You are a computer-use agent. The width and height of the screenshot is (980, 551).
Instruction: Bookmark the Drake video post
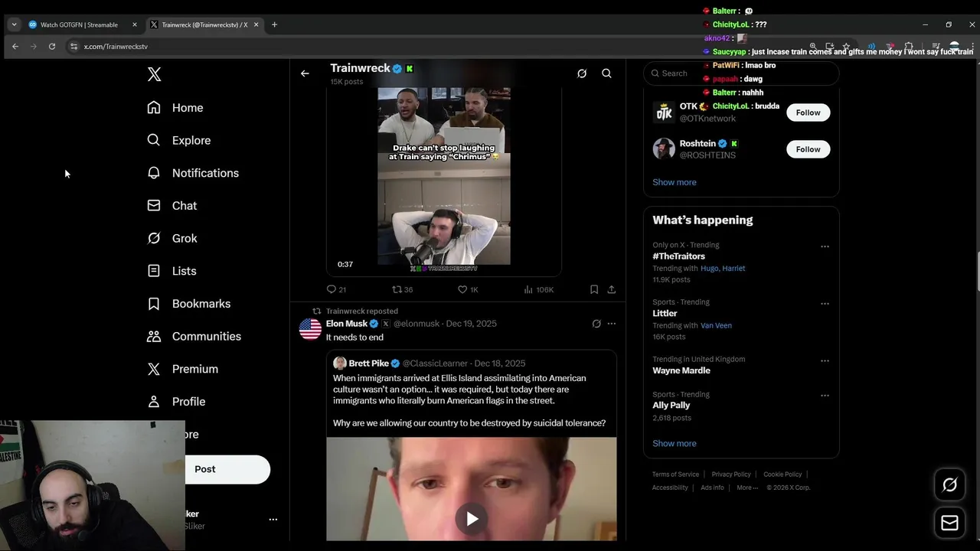tap(594, 289)
